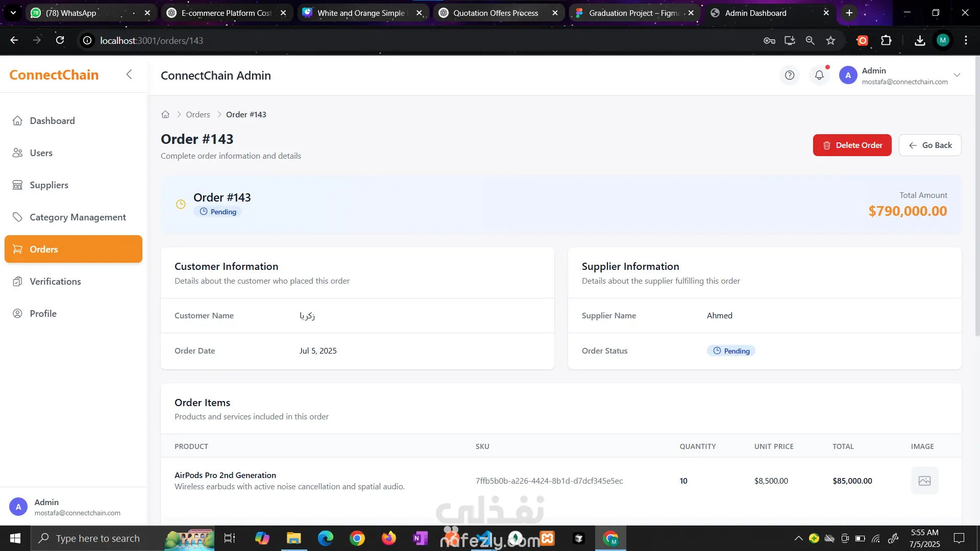Click the help question mark icon

790,76
